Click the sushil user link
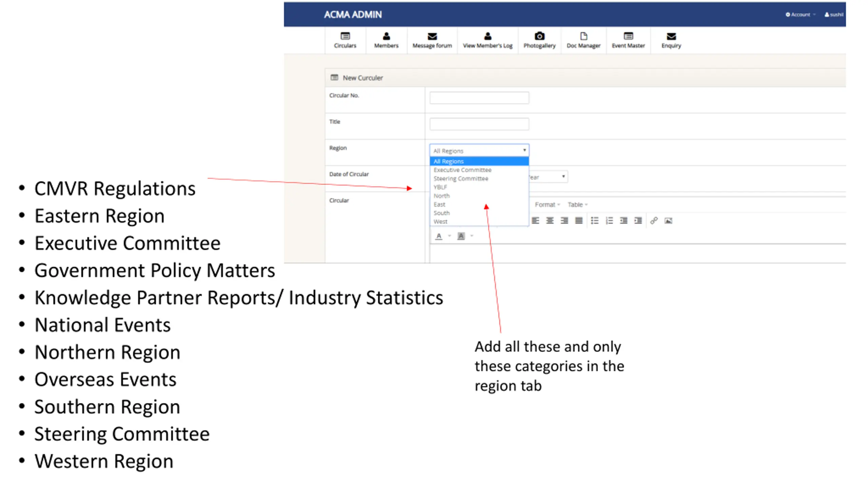The width and height of the screenshot is (868, 488). 834,14
